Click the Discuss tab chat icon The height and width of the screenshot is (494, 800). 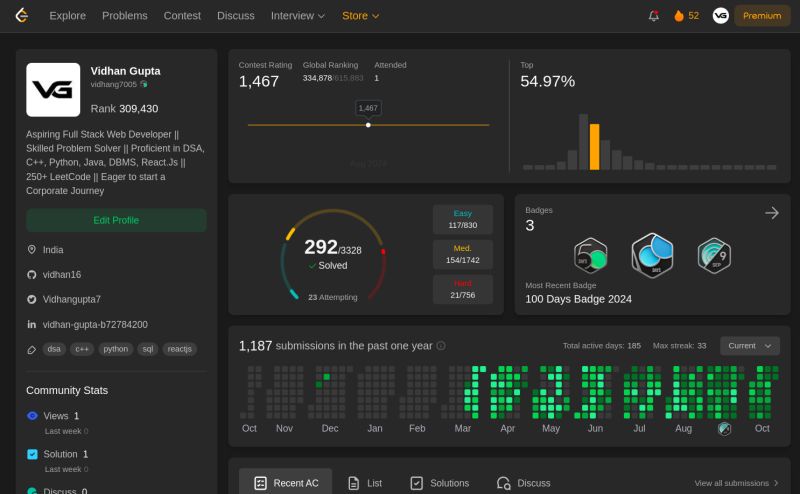pos(504,483)
